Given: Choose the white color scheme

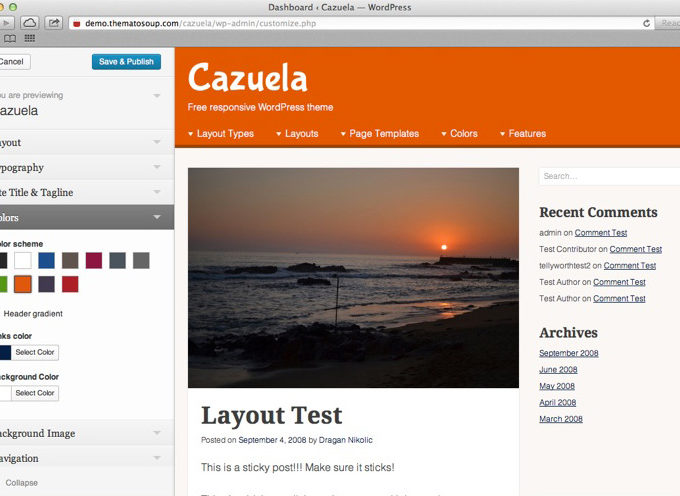Looking at the screenshot, I should pos(22,260).
